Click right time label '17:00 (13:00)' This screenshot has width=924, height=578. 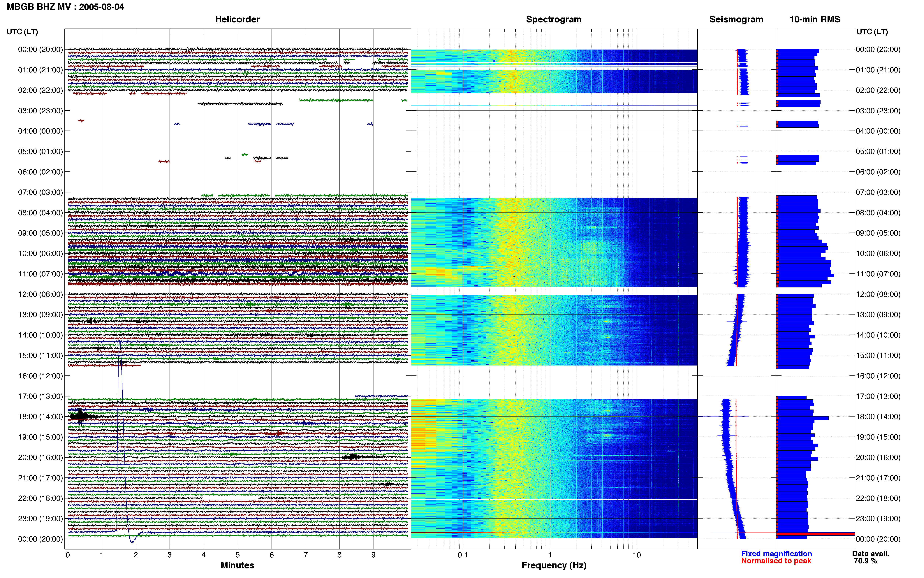(x=878, y=396)
